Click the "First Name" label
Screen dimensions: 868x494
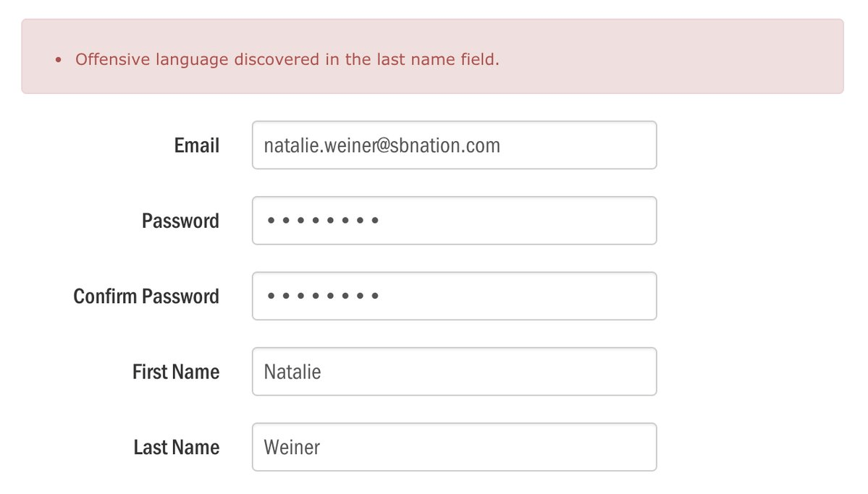[x=175, y=372]
